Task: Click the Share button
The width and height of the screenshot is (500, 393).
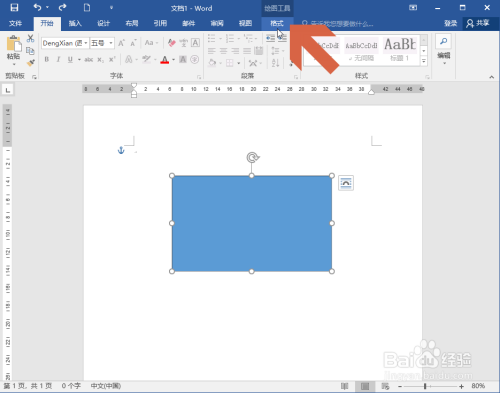Action: [x=478, y=23]
